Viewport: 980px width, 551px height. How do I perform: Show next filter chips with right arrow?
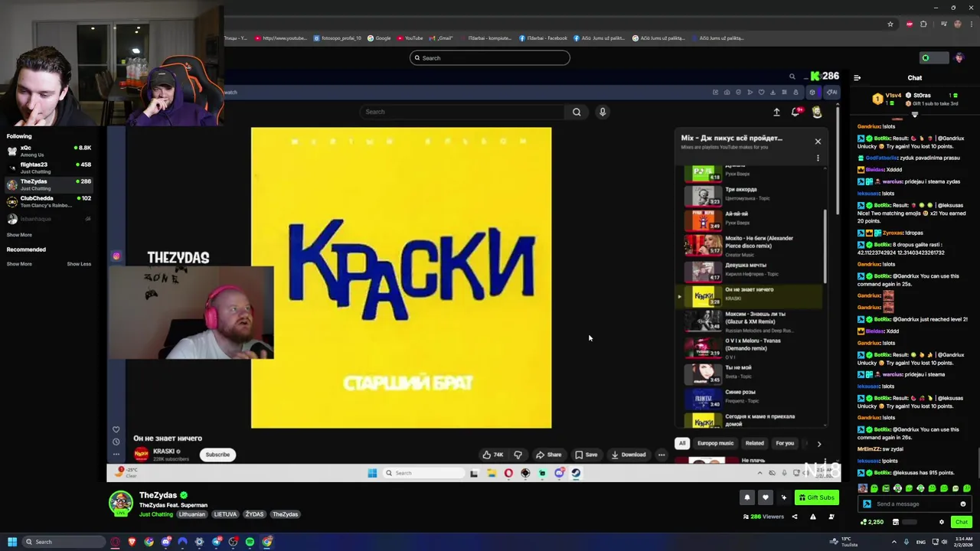point(818,443)
